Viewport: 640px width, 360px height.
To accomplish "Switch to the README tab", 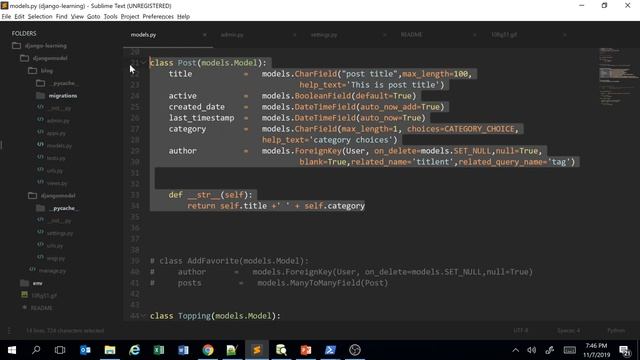I will (x=411, y=35).
